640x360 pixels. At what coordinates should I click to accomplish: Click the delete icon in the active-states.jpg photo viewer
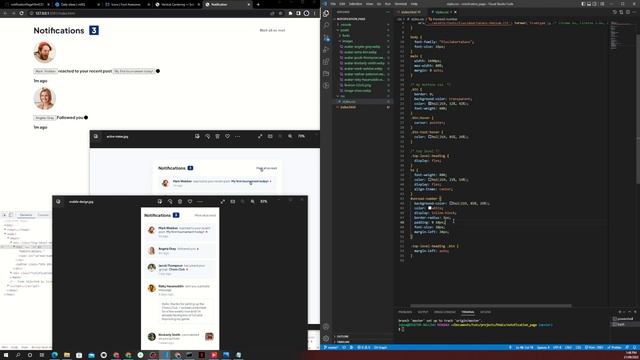click(x=218, y=136)
